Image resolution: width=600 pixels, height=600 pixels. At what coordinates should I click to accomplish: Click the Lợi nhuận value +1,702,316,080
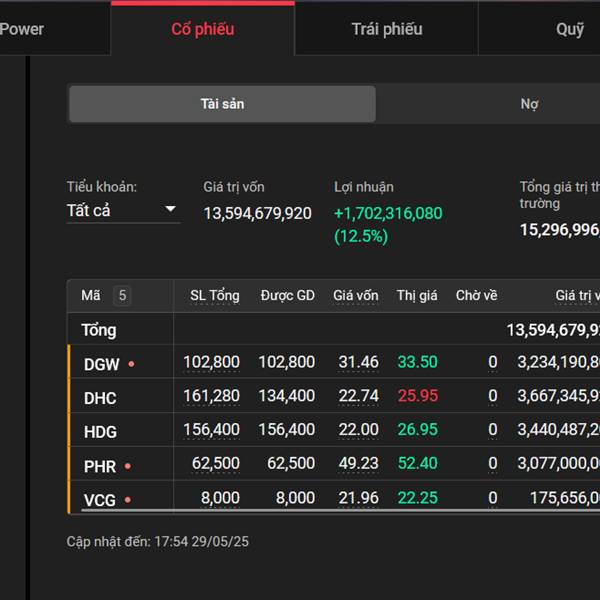[388, 213]
